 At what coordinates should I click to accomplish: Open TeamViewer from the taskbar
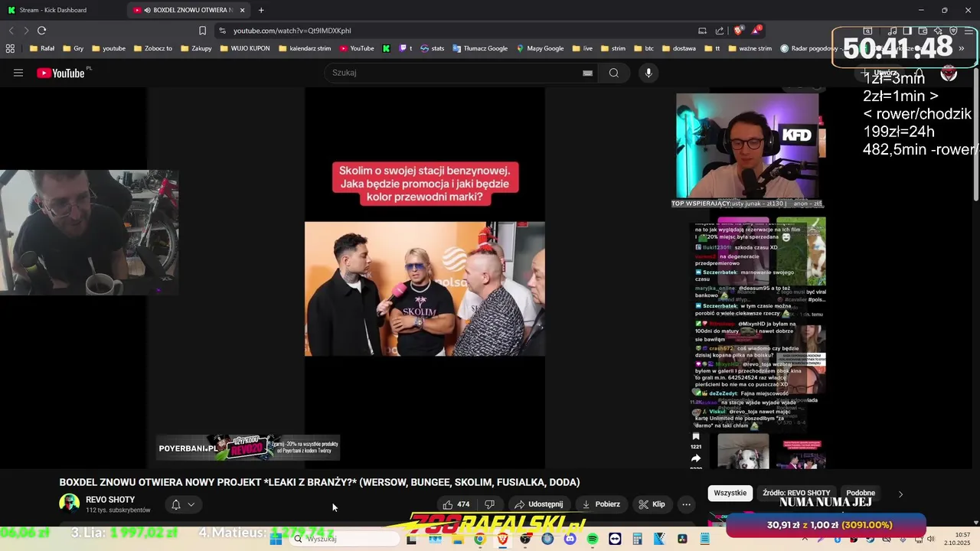pyautogui.click(x=615, y=539)
